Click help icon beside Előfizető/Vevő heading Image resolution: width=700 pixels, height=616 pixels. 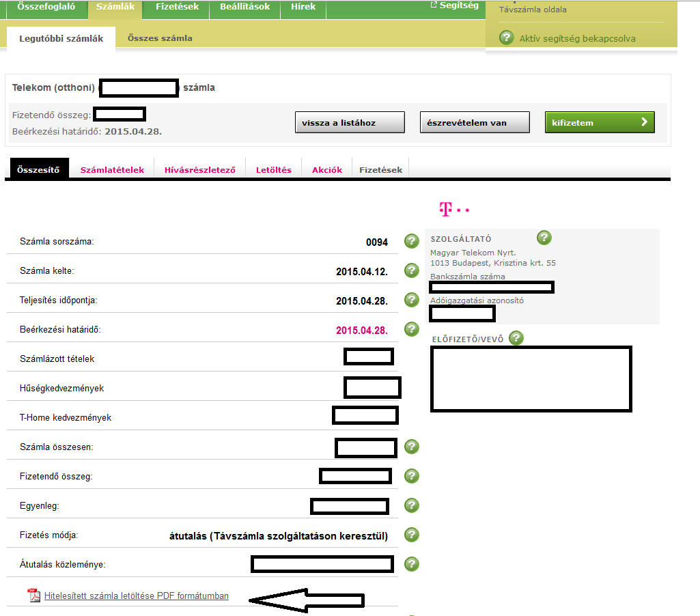[516, 338]
